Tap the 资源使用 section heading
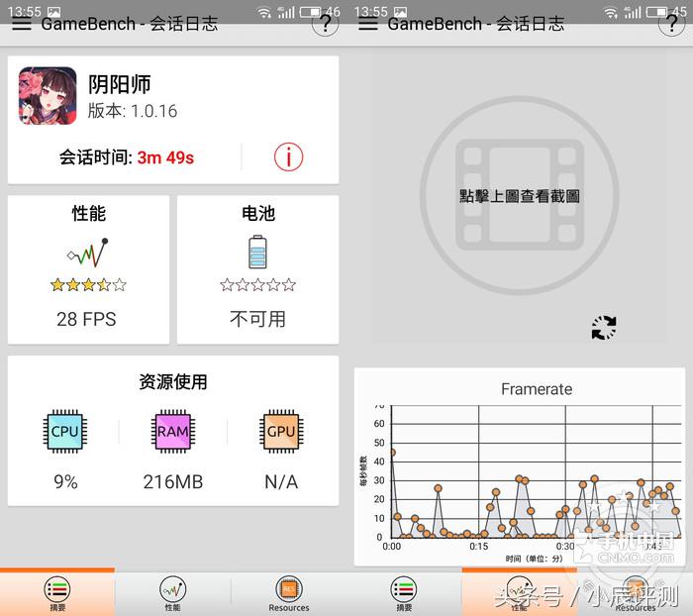 [173, 381]
